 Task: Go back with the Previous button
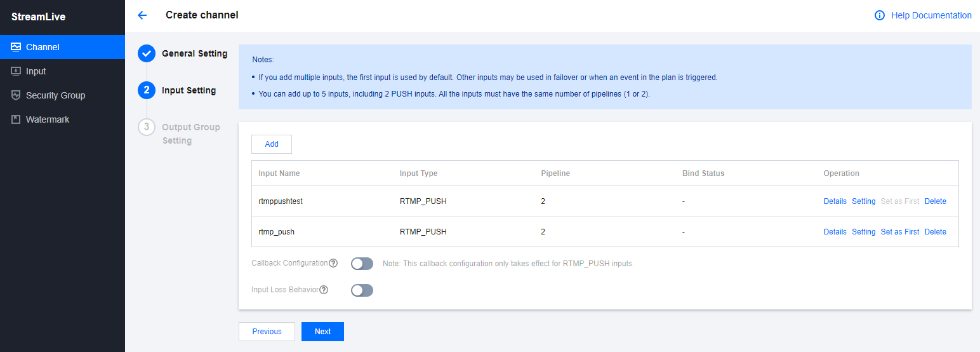(x=267, y=332)
